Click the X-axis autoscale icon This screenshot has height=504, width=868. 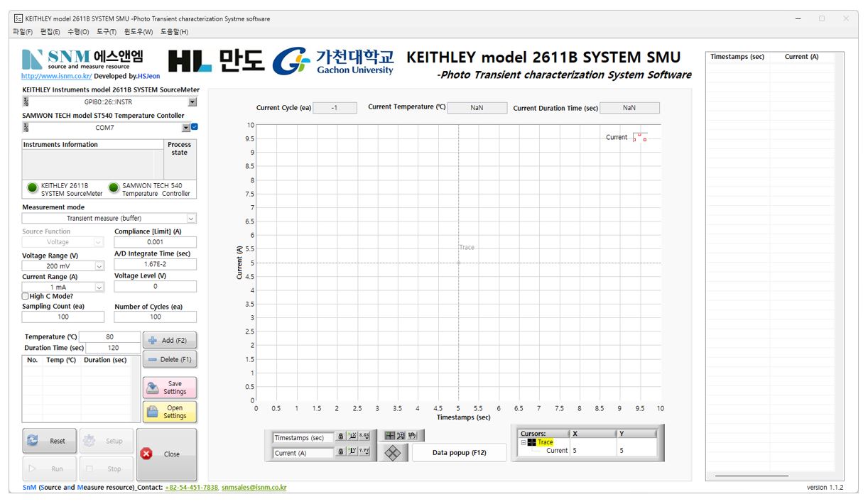pos(352,437)
